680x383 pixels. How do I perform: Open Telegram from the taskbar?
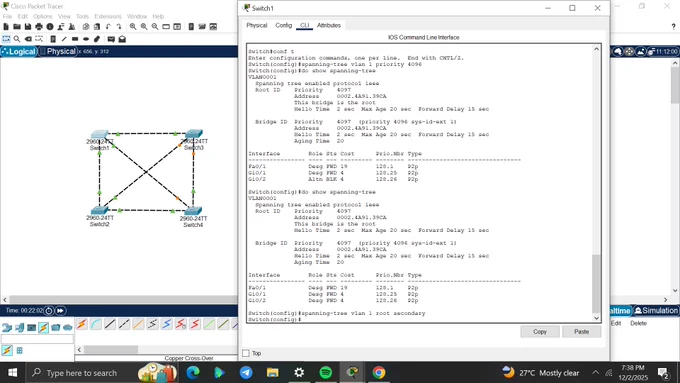pos(246,373)
